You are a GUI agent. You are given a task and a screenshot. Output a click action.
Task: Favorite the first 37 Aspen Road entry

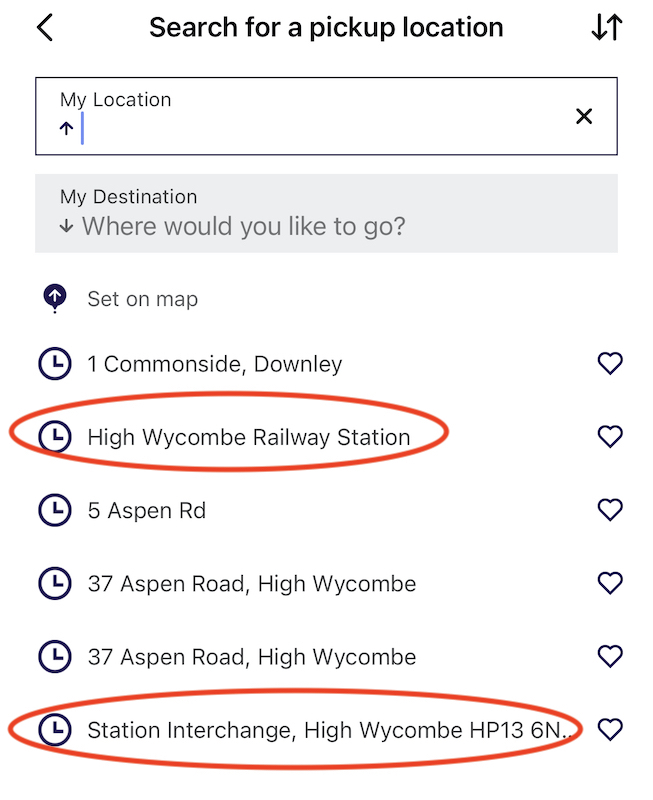(x=610, y=583)
